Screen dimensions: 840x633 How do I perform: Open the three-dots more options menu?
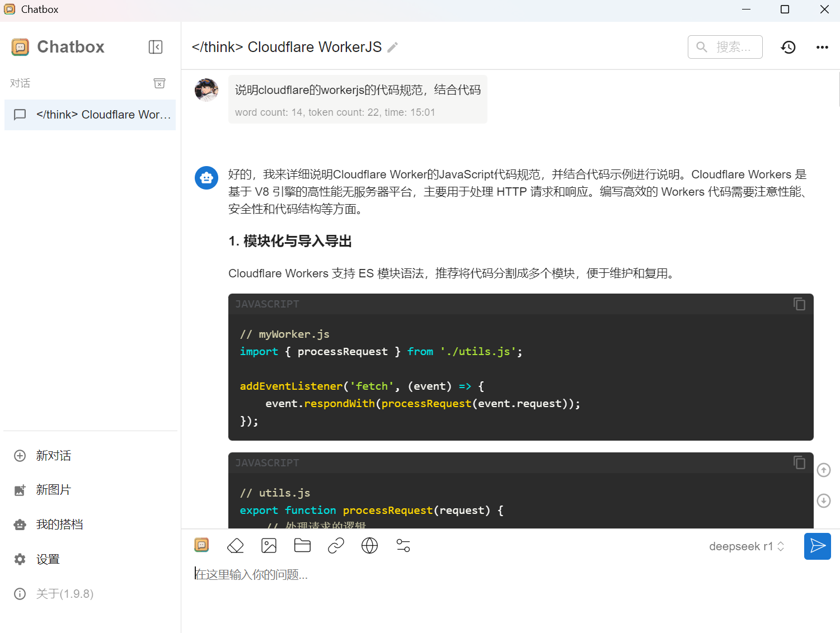click(x=822, y=48)
